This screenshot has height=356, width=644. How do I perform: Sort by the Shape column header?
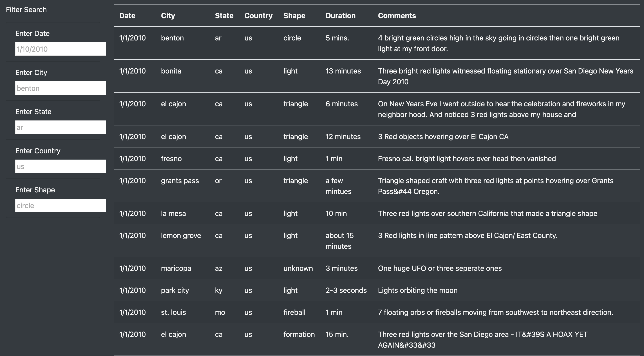coord(294,16)
